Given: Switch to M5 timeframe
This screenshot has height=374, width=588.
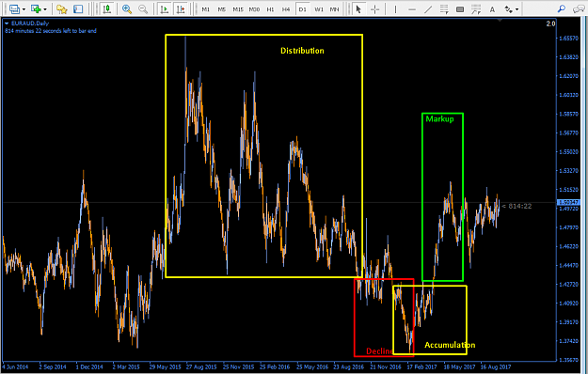Looking at the screenshot, I should pyautogui.click(x=222, y=9).
